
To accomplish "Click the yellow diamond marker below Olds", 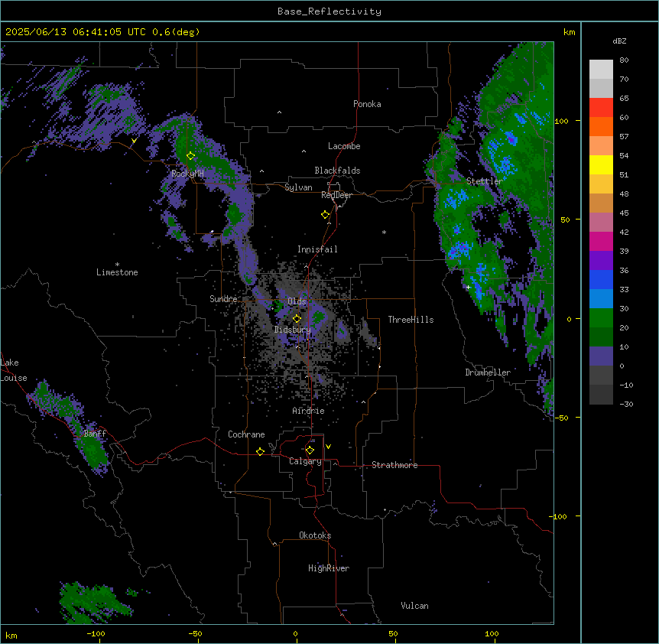I will (x=297, y=319).
